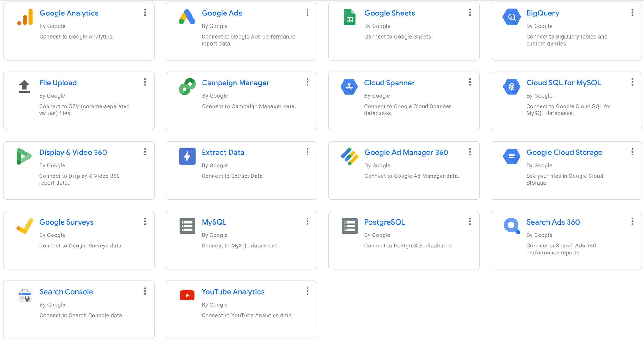Image resolution: width=644 pixels, height=341 pixels.
Task: Show the three-dot menu on Google Surveys
Action: pyautogui.click(x=145, y=222)
